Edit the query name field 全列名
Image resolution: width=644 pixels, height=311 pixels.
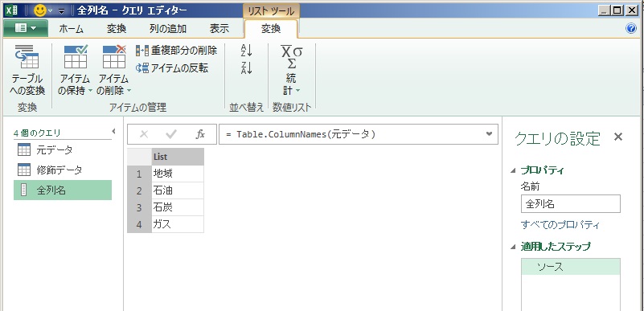(571, 204)
